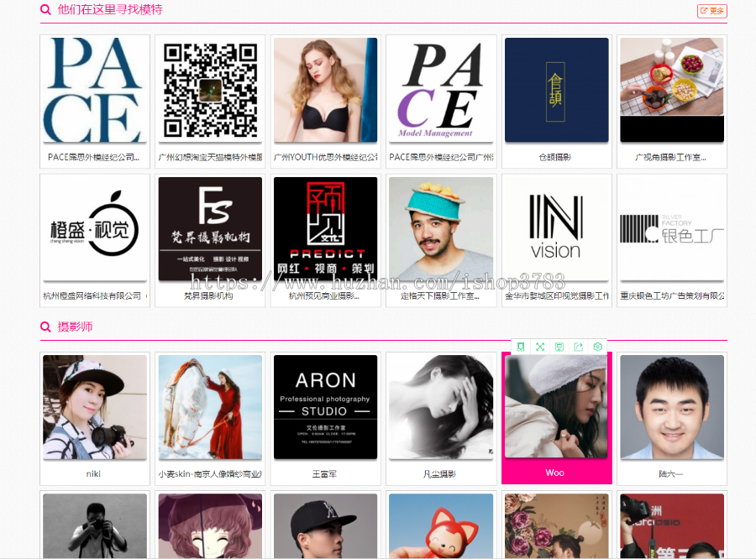The width and height of the screenshot is (756, 559).
Task: Open the ARON Studio thumbnail
Action: (x=325, y=407)
